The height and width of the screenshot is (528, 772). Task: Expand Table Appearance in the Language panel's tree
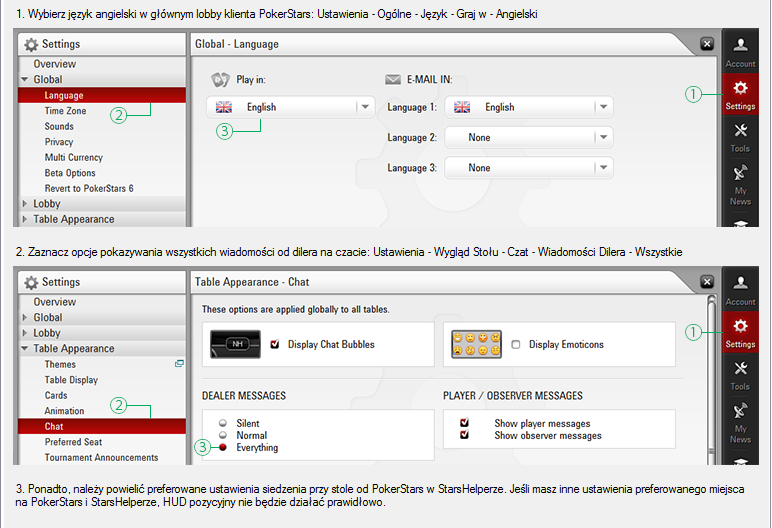tap(25, 219)
